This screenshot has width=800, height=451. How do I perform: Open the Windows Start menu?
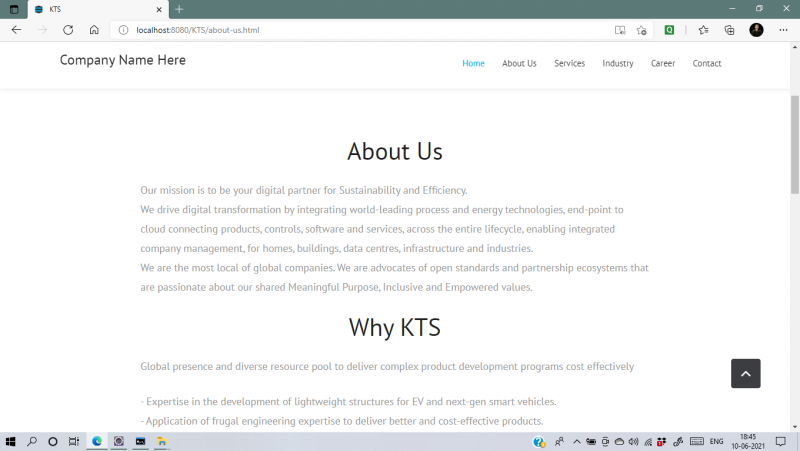(10, 441)
